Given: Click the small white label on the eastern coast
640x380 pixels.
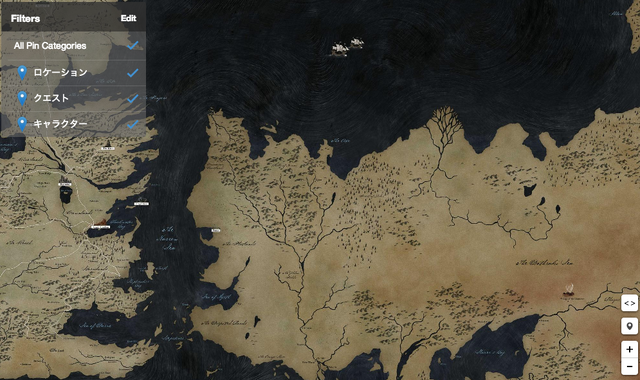Looking at the screenshot, I should point(216,231).
